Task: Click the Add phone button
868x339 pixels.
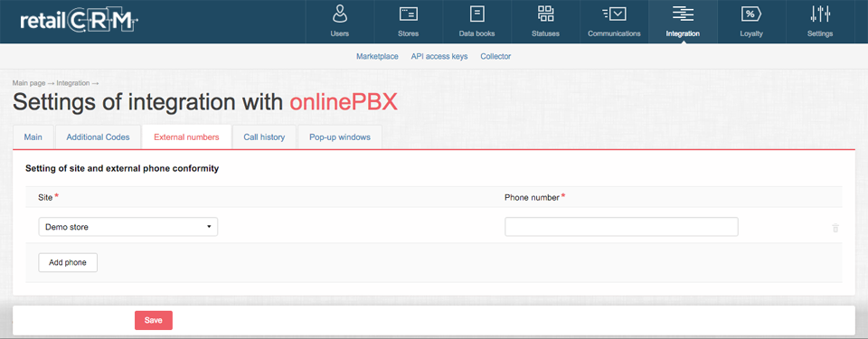Action: point(68,262)
